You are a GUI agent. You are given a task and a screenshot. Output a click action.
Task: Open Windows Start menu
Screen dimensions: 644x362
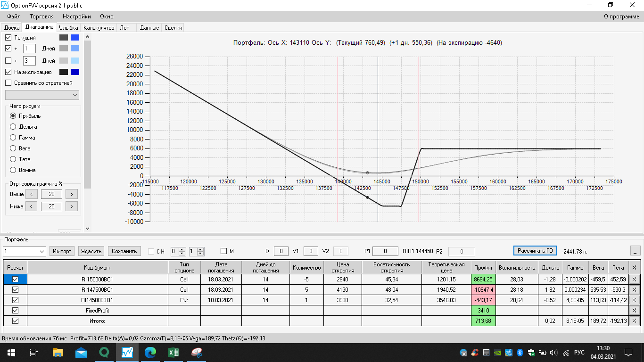[11, 353]
